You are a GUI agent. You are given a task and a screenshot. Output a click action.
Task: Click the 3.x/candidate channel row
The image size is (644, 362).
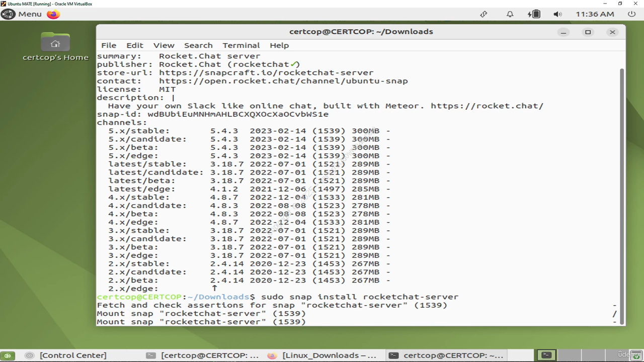[x=249, y=239]
